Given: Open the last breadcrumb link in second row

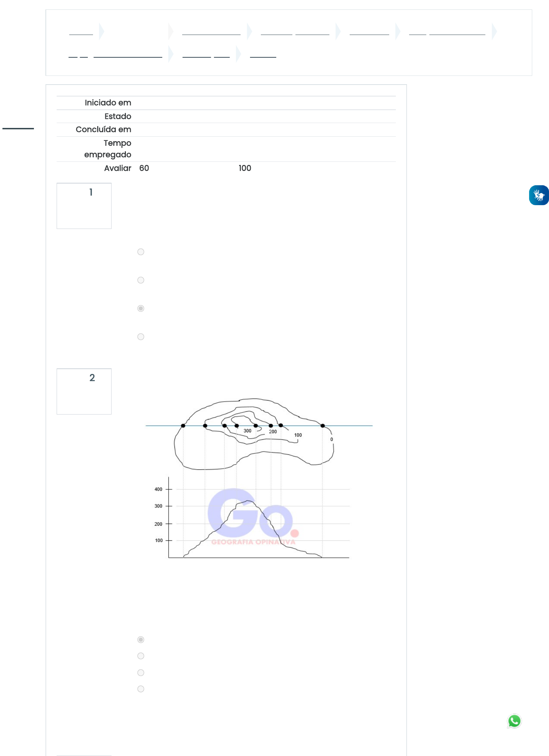Looking at the screenshot, I should pyautogui.click(x=263, y=55).
